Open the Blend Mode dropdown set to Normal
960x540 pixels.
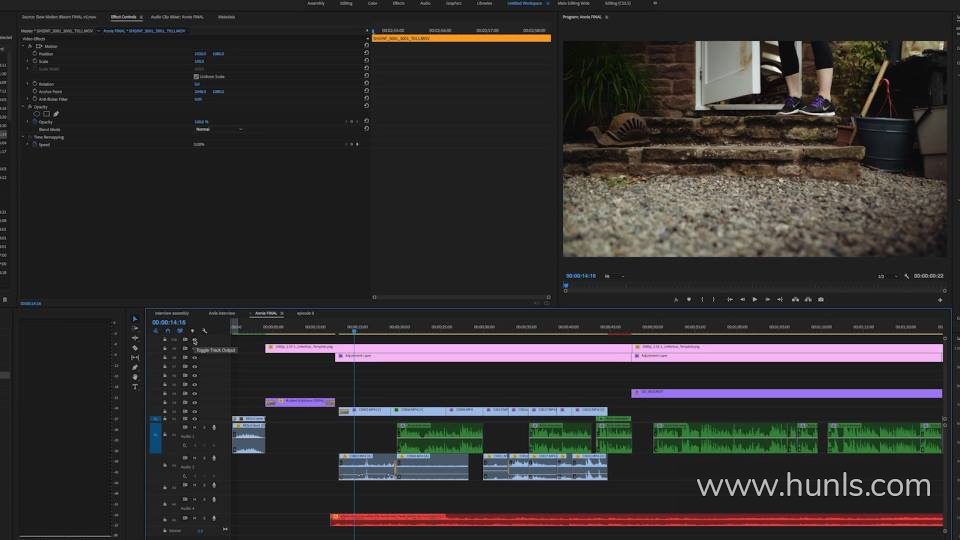click(219, 129)
